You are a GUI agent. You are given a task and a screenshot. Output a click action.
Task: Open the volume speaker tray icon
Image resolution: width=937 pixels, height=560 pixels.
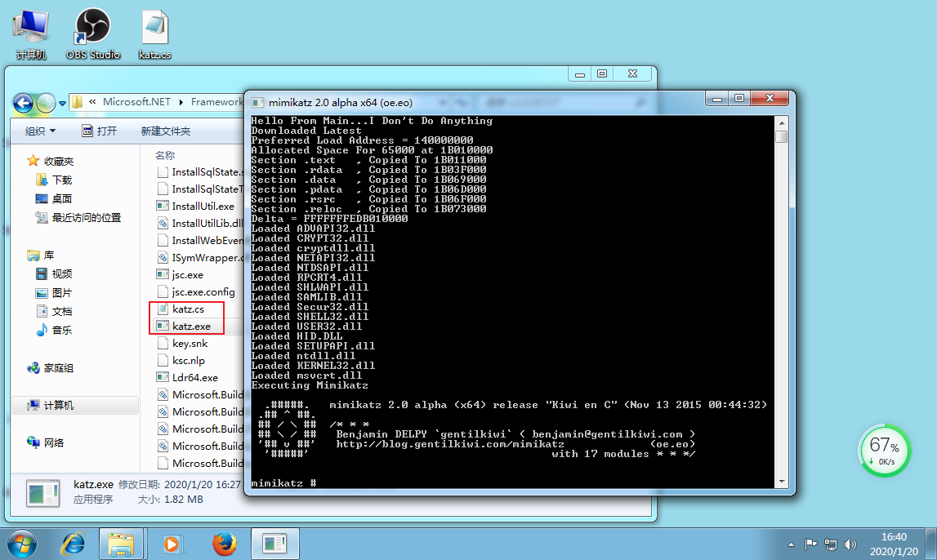(850, 544)
